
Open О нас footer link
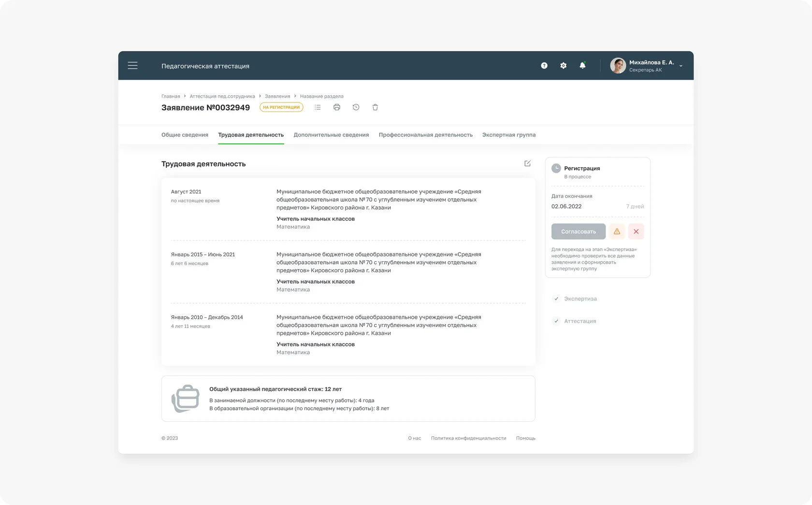415,438
